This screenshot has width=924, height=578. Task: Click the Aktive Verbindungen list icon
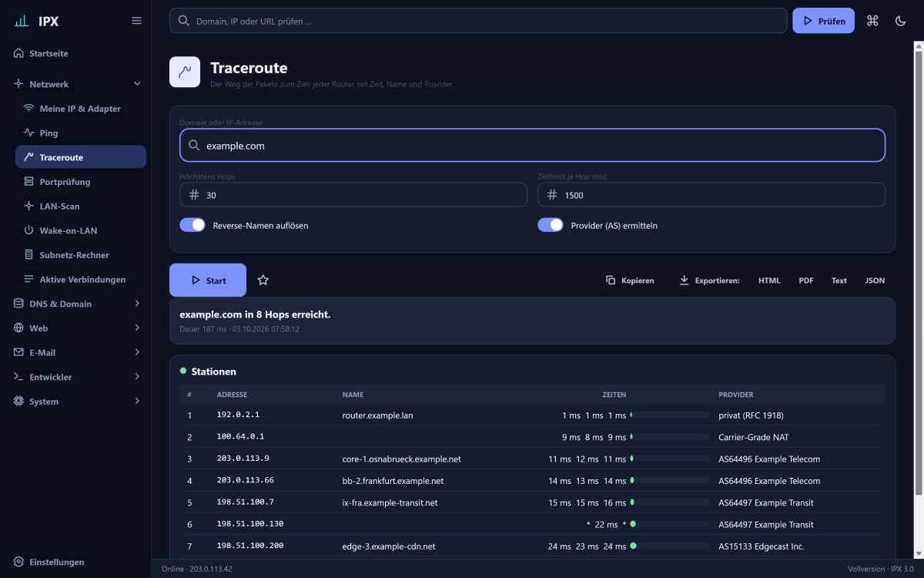(29, 279)
